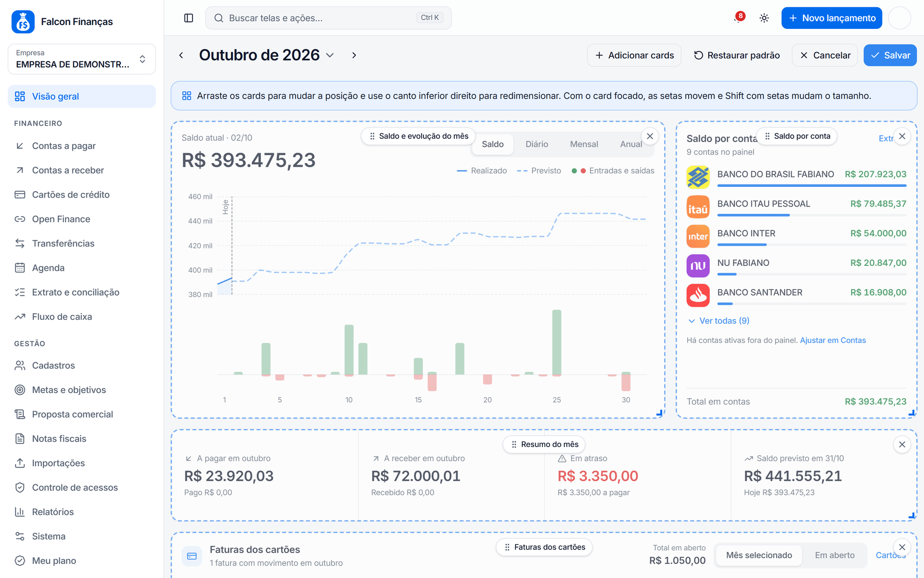
Task: Open Fluxo de caixa menu item
Action: click(x=82, y=317)
